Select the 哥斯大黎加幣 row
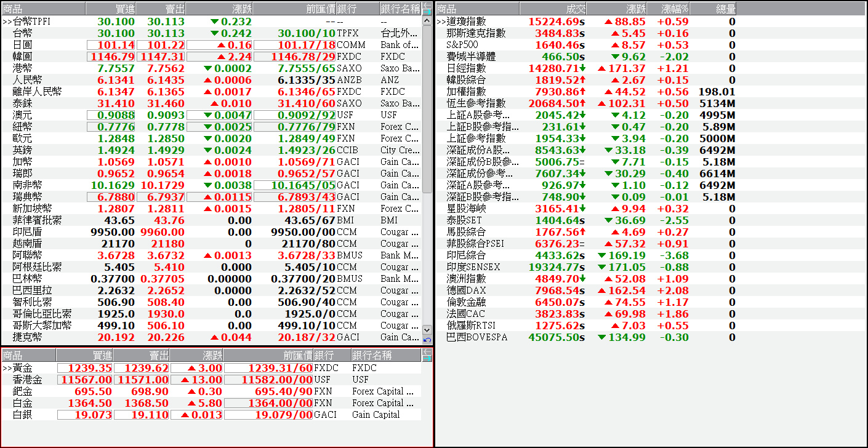This screenshot has width=868, height=448. [211, 326]
